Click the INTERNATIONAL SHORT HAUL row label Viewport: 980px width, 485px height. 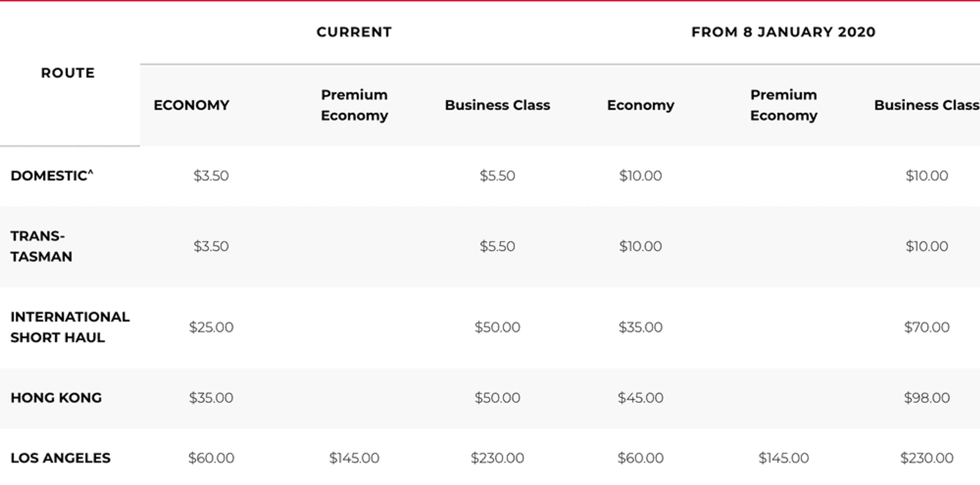click(70, 327)
